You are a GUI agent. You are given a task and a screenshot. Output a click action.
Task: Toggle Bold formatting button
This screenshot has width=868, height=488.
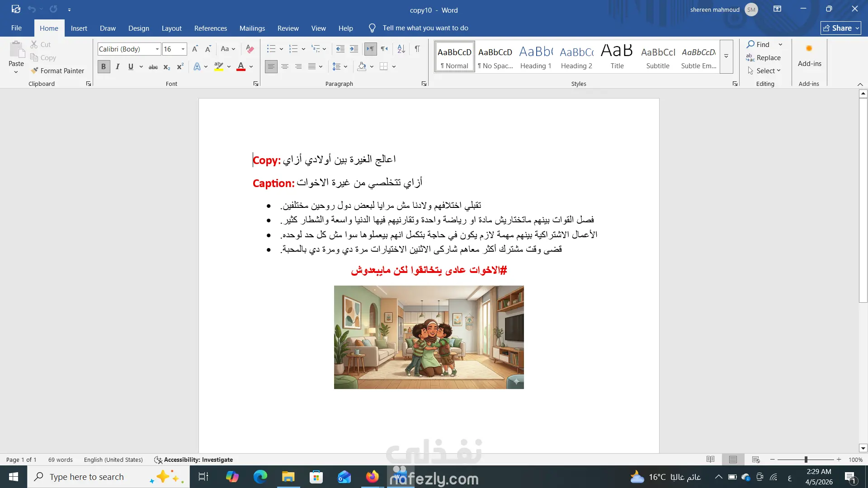[104, 67]
